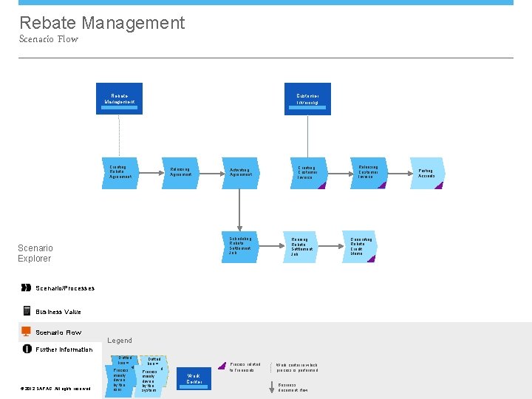Select the Running Rebate Settlement Job step
The image size is (532, 399).
click(x=300, y=247)
